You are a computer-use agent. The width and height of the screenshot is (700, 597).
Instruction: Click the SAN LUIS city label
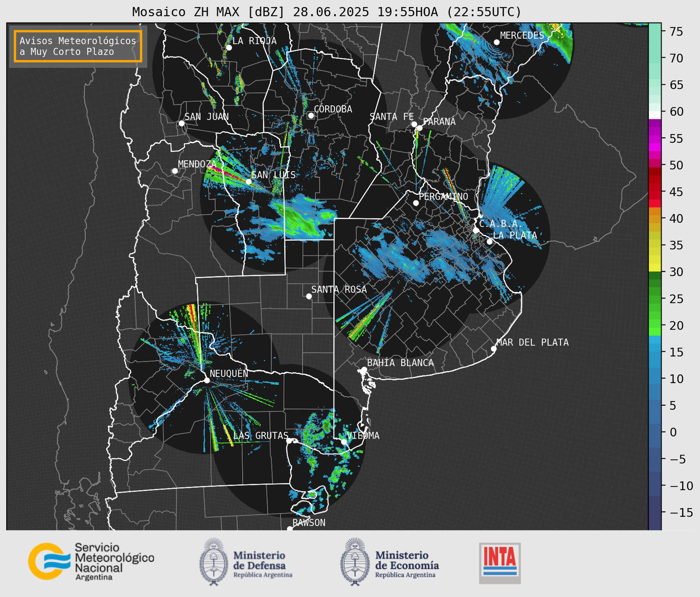274,175
